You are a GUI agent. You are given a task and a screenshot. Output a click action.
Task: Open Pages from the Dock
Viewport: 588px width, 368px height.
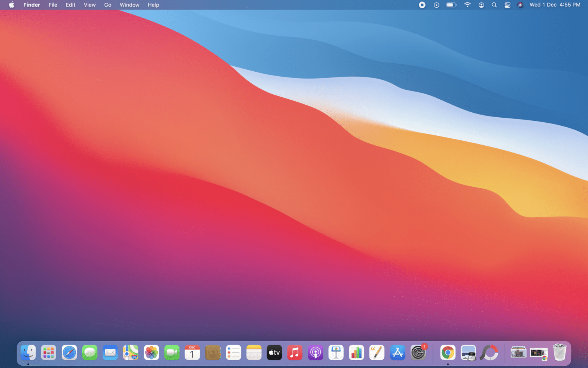pos(377,352)
